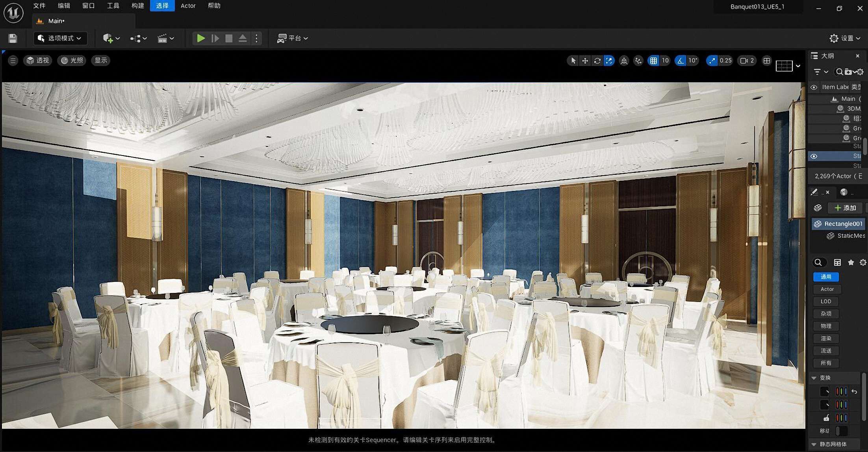Toggle visibility column eye in outliner header

814,87
